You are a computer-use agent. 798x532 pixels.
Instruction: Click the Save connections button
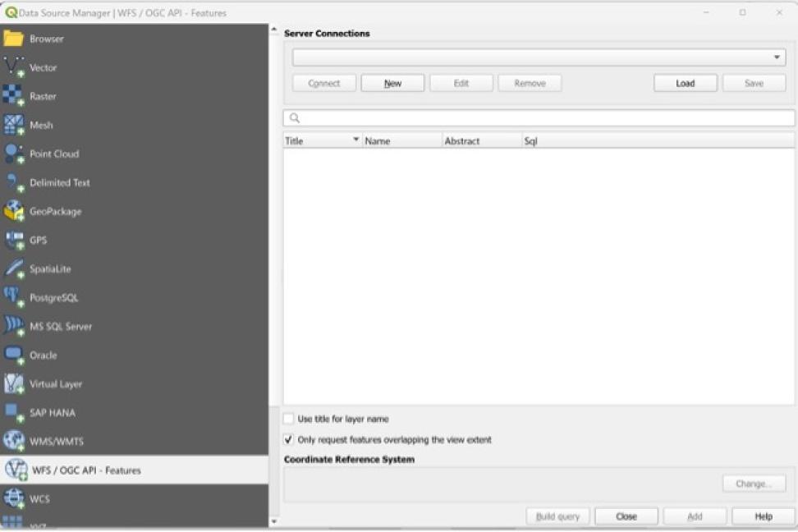coord(754,83)
